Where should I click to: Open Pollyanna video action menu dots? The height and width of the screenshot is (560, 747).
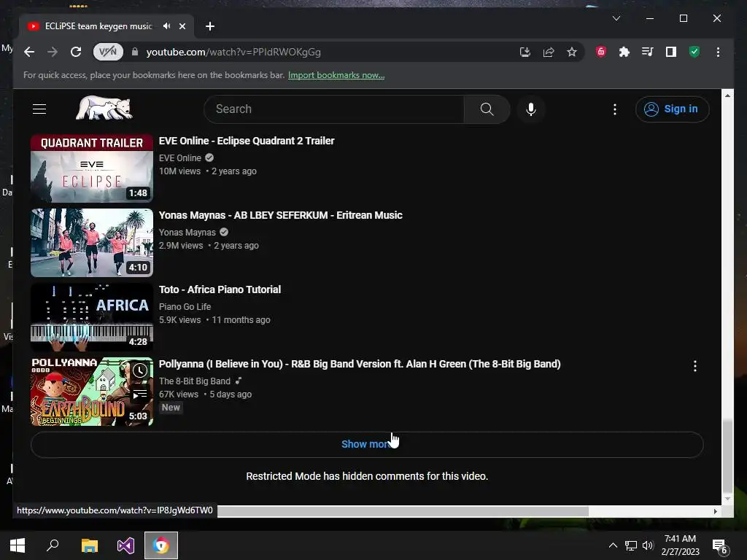point(695,366)
